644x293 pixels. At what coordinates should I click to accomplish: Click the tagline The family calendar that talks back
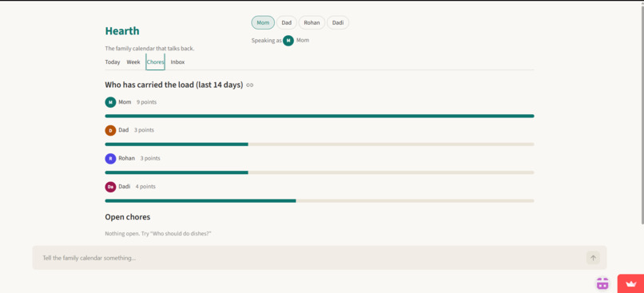click(x=150, y=49)
